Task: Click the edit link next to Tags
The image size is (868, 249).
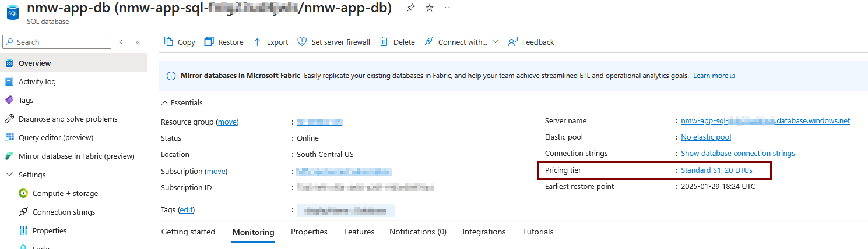Action: pos(187,209)
